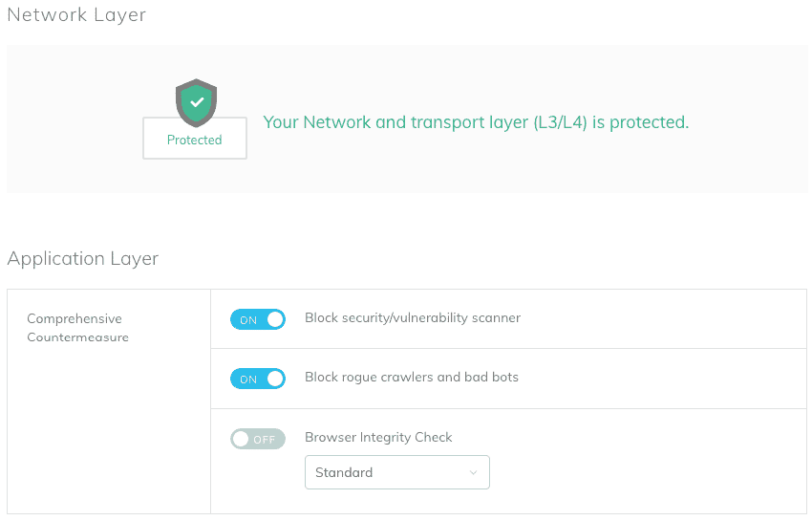The image size is (812, 521).
Task: Click the Comprehensive Countermeasure label
Action: 77,328
